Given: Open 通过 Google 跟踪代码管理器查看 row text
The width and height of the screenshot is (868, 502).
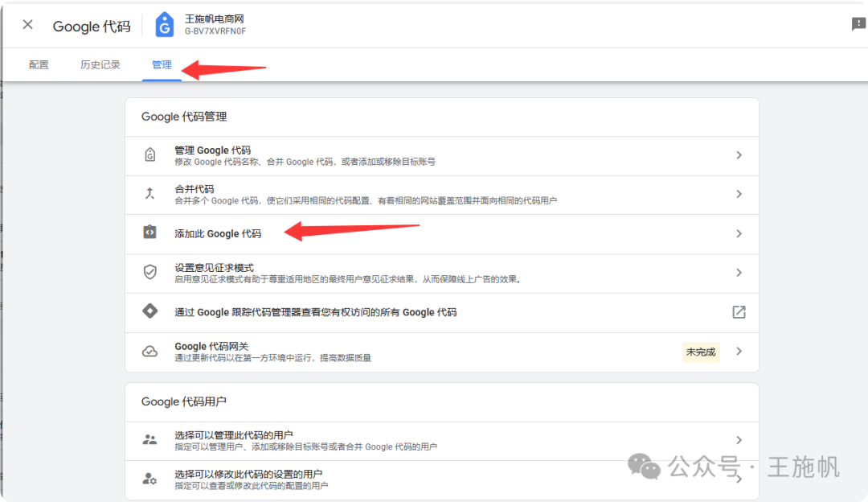Looking at the screenshot, I should tap(316, 312).
